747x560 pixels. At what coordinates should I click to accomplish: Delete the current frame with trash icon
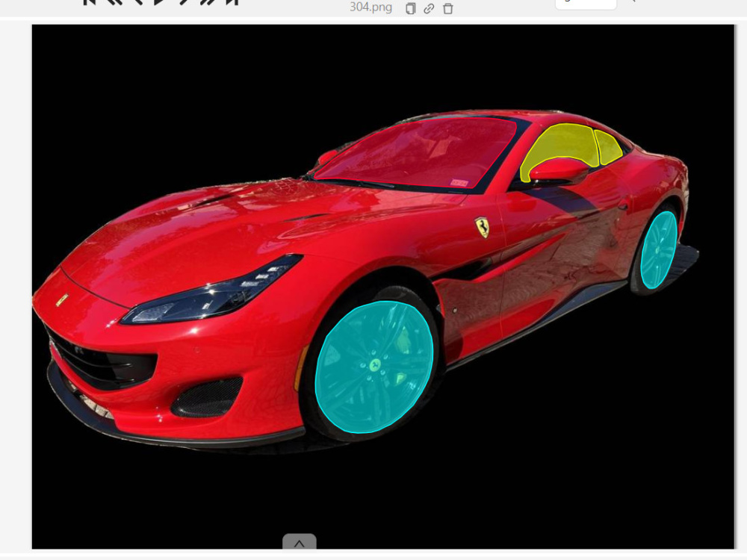tap(447, 8)
